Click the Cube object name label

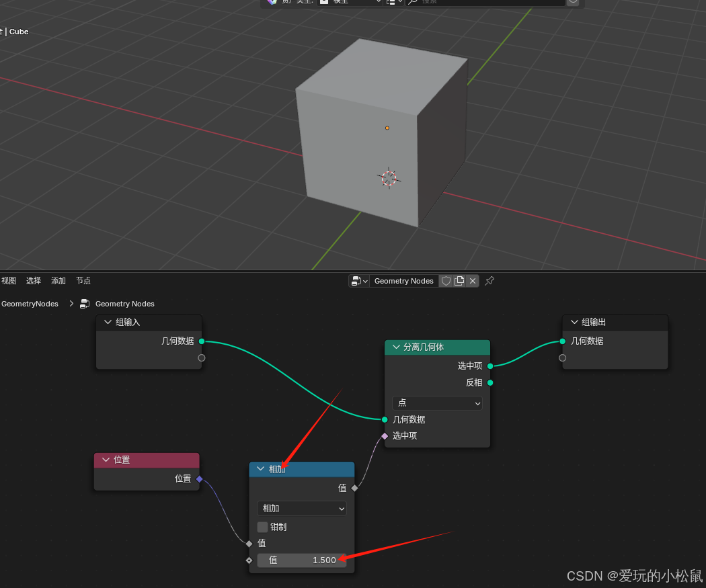click(x=18, y=32)
